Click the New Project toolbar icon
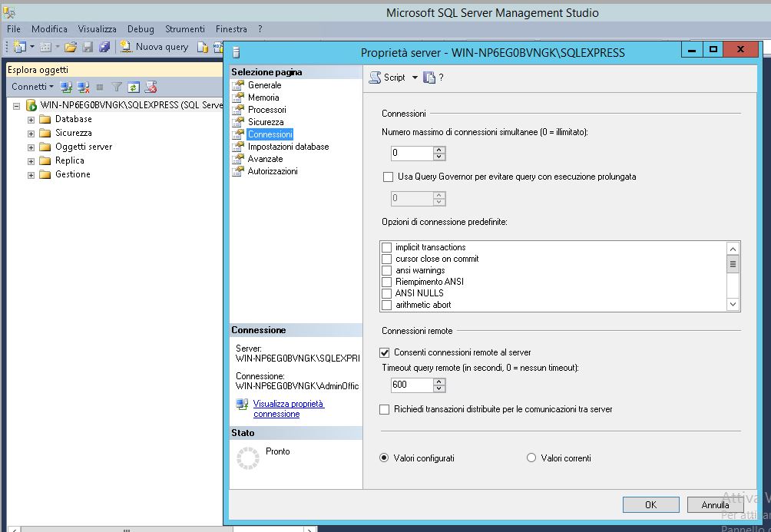Viewport: 771px width, 532px height. [x=20, y=47]
